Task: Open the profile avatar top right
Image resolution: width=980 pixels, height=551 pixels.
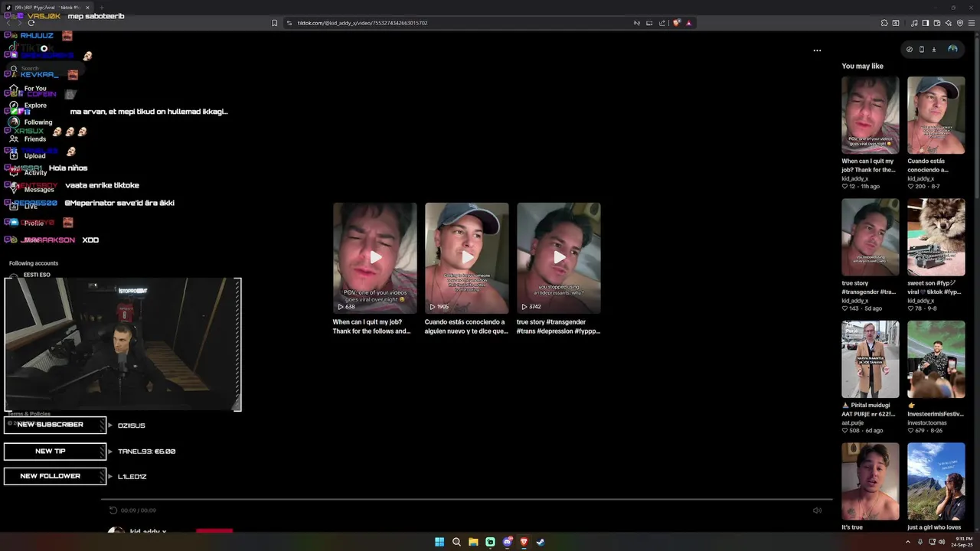Action: pyautogui.click(x=952, y=49)
